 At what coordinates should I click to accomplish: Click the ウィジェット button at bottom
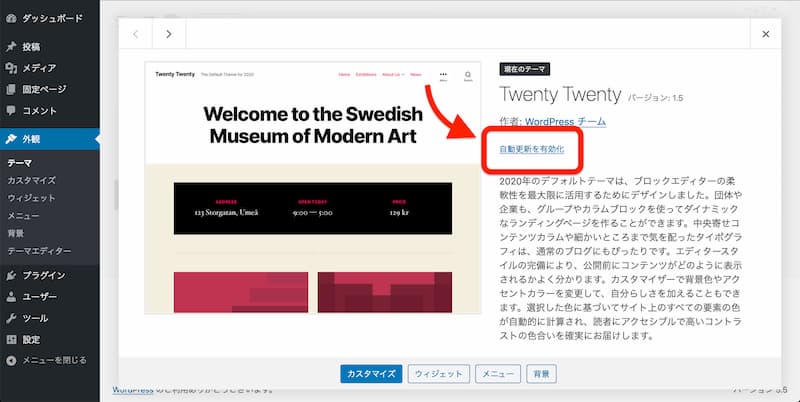[438, 374]
